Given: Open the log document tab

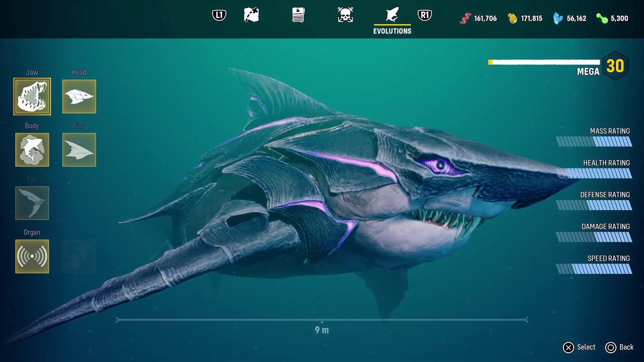Looking at the screenshot, I should coord(298,15).
